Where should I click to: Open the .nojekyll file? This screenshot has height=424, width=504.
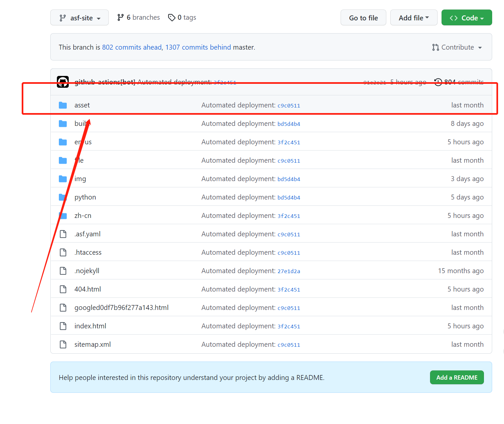[87, 271]
